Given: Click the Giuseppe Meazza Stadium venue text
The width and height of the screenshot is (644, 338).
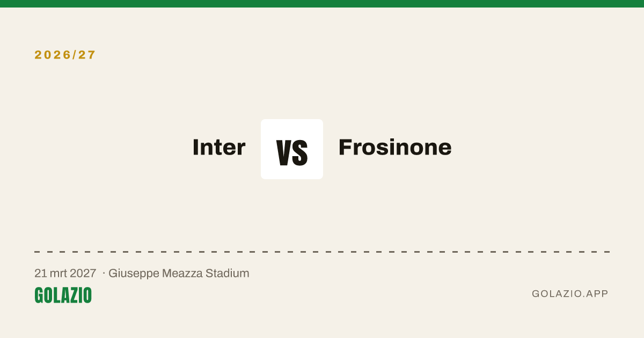Looking at the screenshot, I should [179, 273].
